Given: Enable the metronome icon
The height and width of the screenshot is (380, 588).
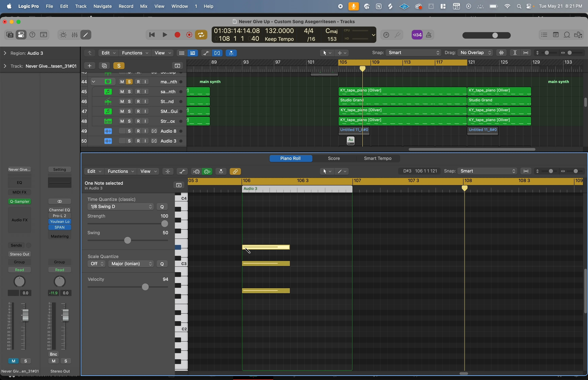Looking at the screenshot, I should 429,35.
